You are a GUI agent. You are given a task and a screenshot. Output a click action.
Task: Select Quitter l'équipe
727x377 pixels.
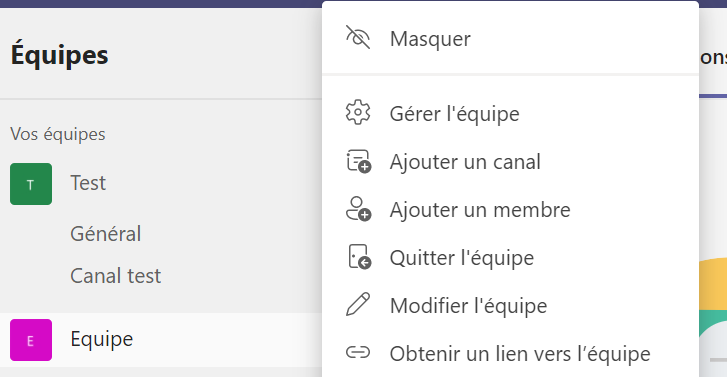(510, 258)
